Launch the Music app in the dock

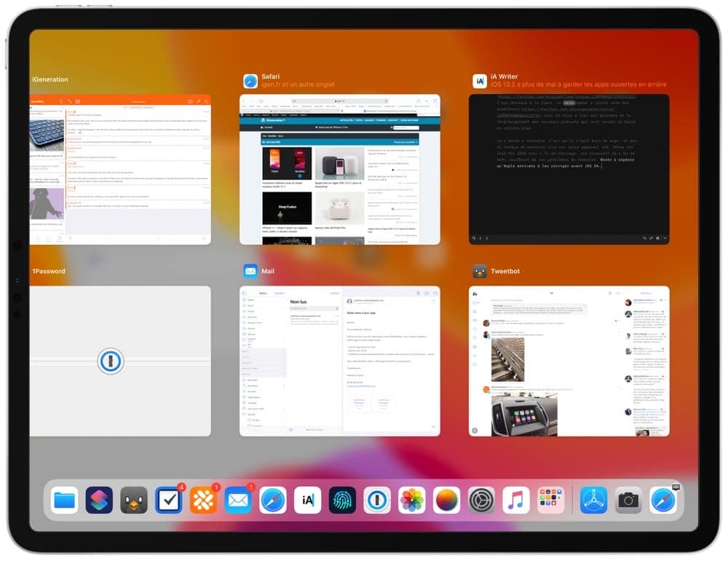coord(516,500)
